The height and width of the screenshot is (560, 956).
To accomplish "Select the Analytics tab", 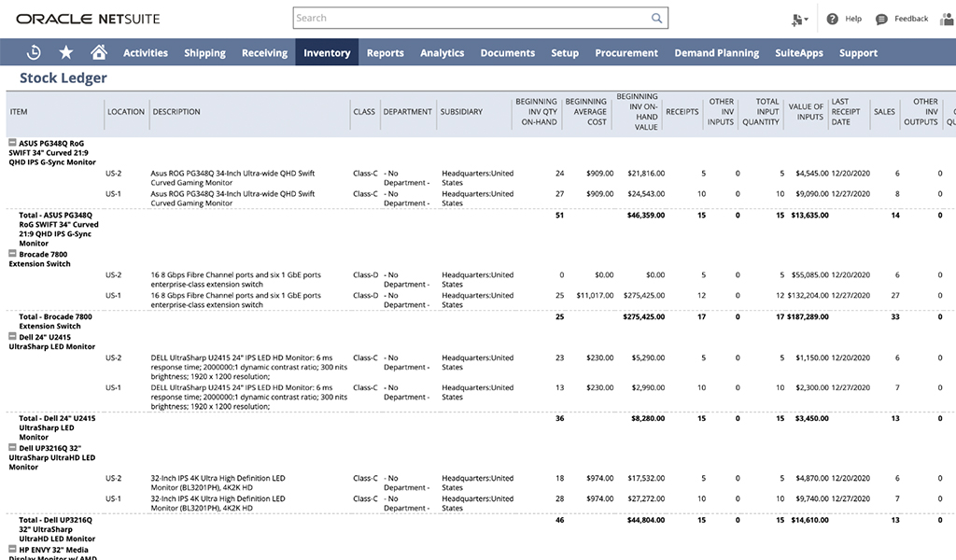I will point(442,53).
